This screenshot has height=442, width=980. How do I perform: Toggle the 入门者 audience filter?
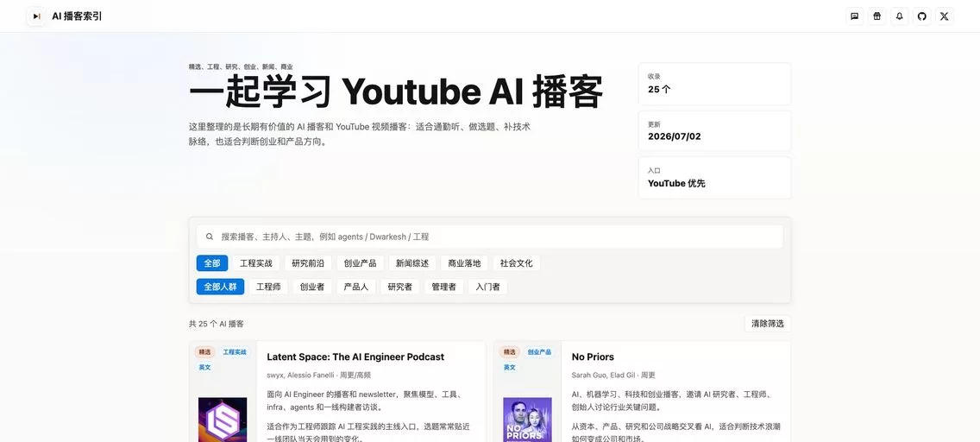[x=487, y=287]
